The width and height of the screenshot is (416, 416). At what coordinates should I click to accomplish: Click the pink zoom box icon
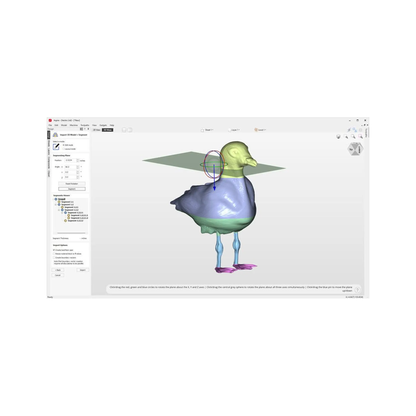[361, 137]
